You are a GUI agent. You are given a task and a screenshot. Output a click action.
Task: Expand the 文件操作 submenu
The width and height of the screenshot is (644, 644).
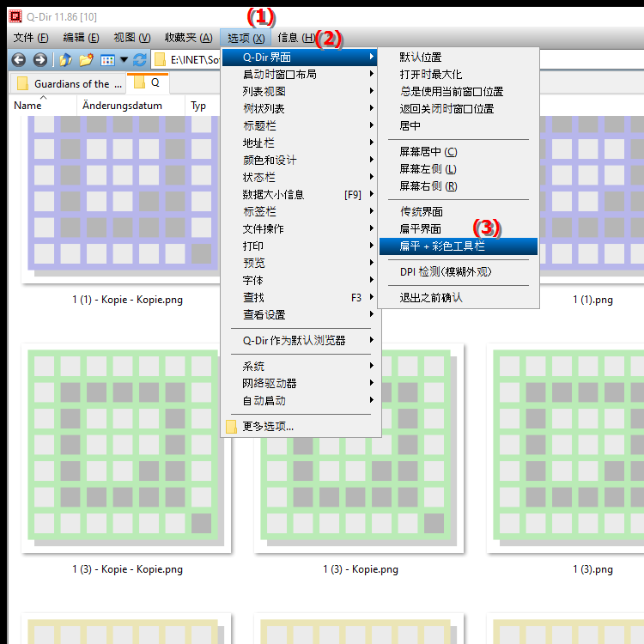tap(300, 228)
